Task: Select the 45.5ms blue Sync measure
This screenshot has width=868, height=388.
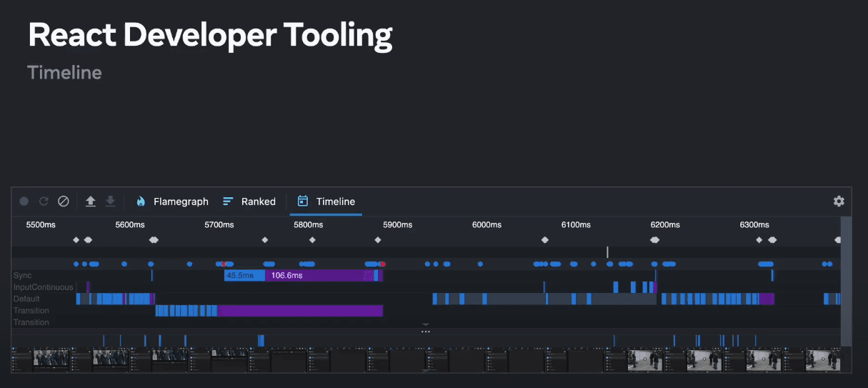Action: 244,275
